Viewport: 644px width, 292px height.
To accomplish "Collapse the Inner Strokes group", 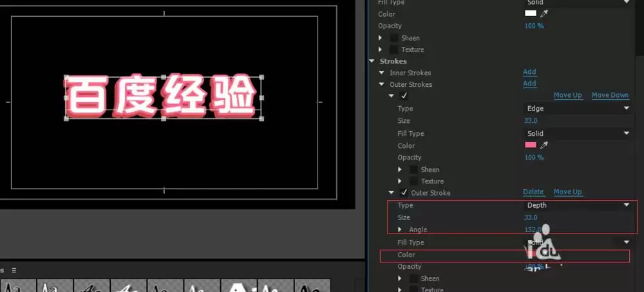I will click(x=382, y=73).
